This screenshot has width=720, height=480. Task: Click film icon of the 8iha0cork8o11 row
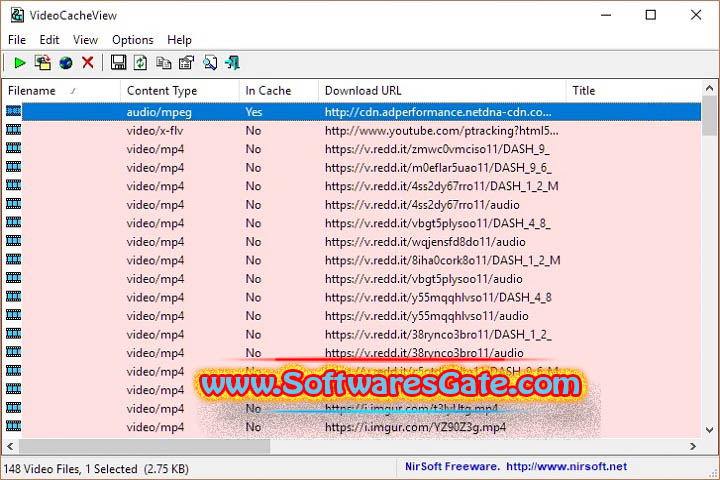tap(13, 260)
